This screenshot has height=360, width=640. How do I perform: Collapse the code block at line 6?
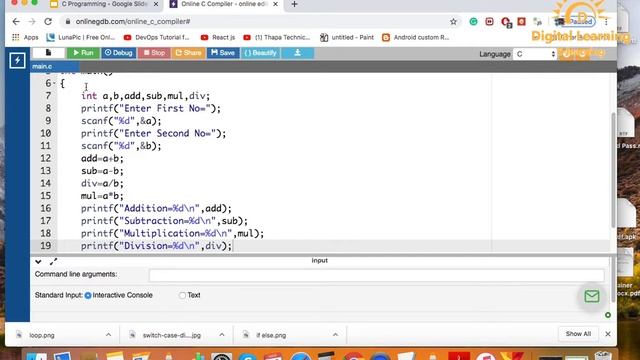point(54,83)
